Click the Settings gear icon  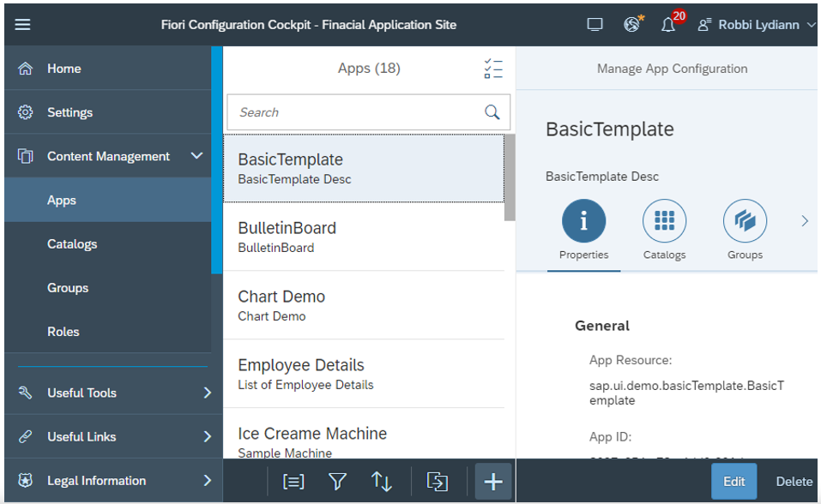(25, 112)
